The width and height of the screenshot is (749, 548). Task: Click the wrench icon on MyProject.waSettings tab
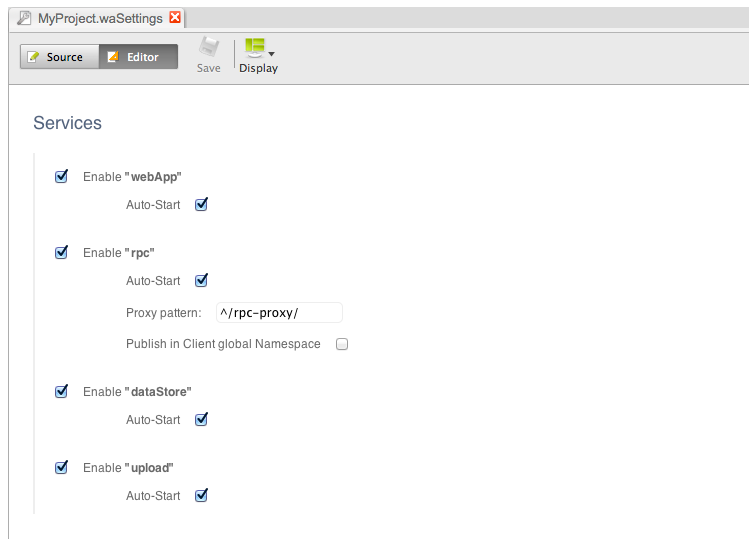pyautogui.click(x=25, y=18)
